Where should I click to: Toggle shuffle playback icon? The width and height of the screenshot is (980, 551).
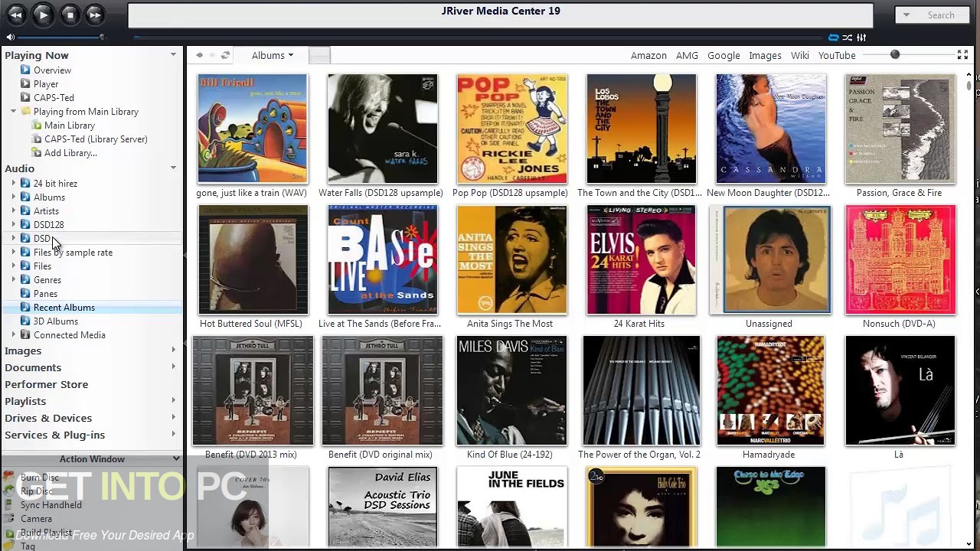[x=848, y=37]
